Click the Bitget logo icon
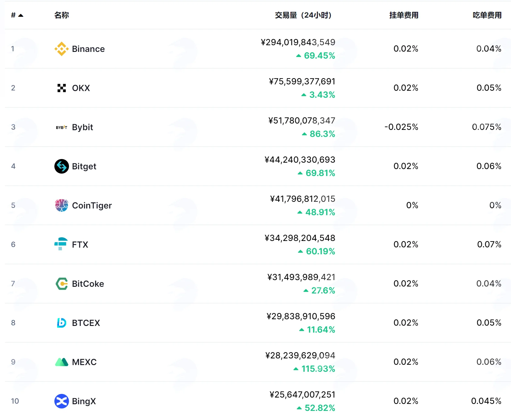This screenshot has width=511, height=420. (62, 166)
